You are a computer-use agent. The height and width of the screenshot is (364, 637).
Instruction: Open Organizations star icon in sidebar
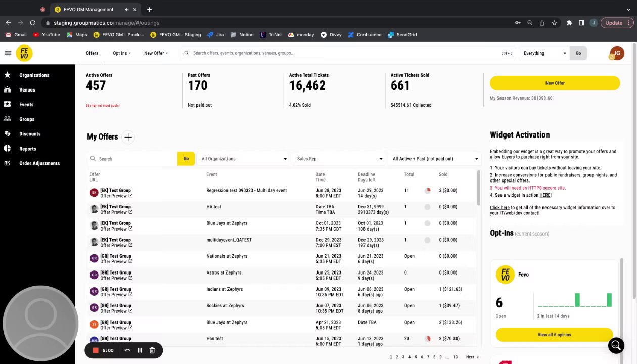(7, 75)
